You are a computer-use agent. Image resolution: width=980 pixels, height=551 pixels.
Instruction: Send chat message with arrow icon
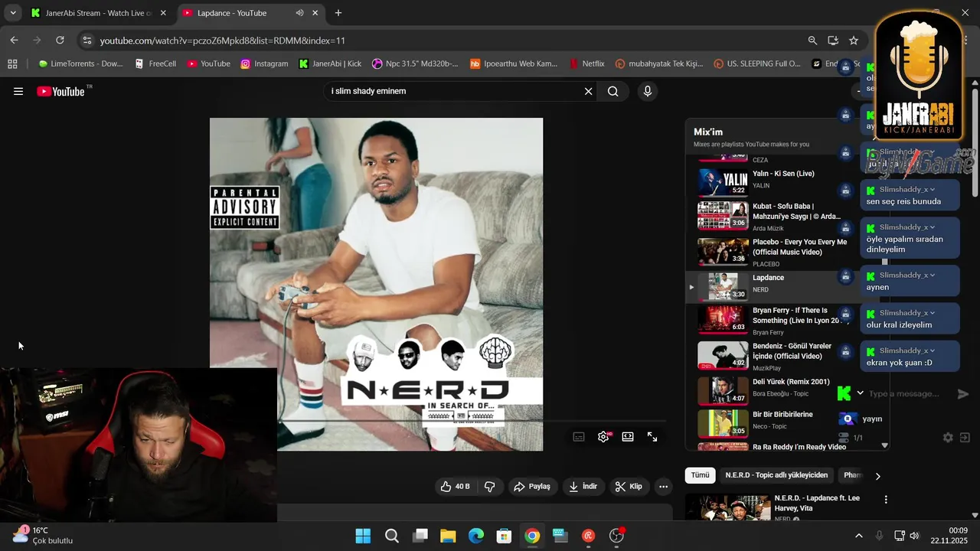pos(963,393)
